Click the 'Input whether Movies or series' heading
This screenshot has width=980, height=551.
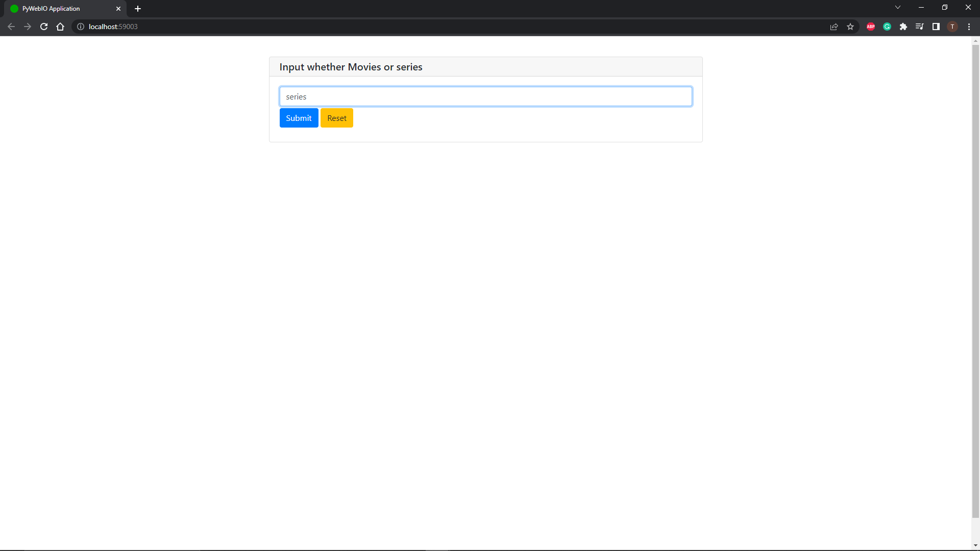tap(351, 67)
